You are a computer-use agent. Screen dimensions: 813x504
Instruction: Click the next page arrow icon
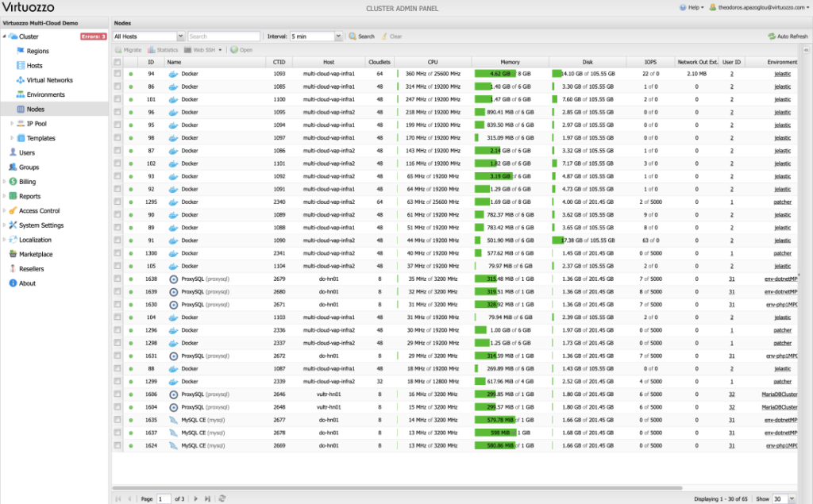(x=197, y=498)
